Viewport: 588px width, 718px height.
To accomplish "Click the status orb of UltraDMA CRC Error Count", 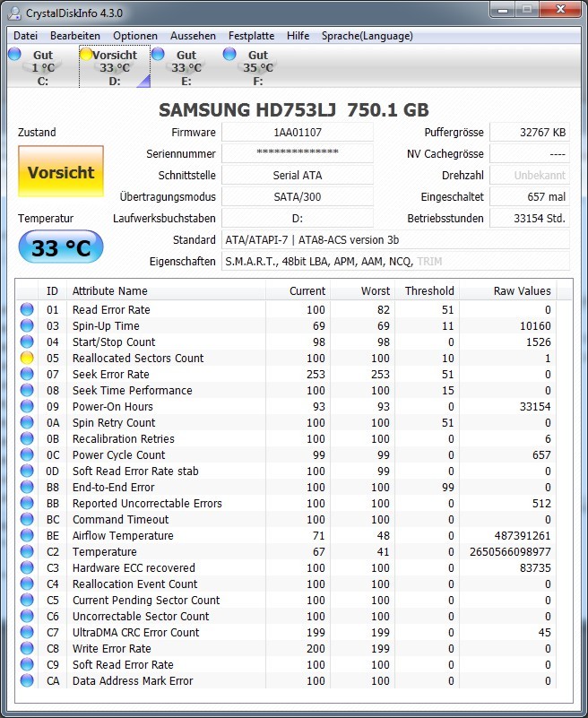I will click(x=27, y=632).
